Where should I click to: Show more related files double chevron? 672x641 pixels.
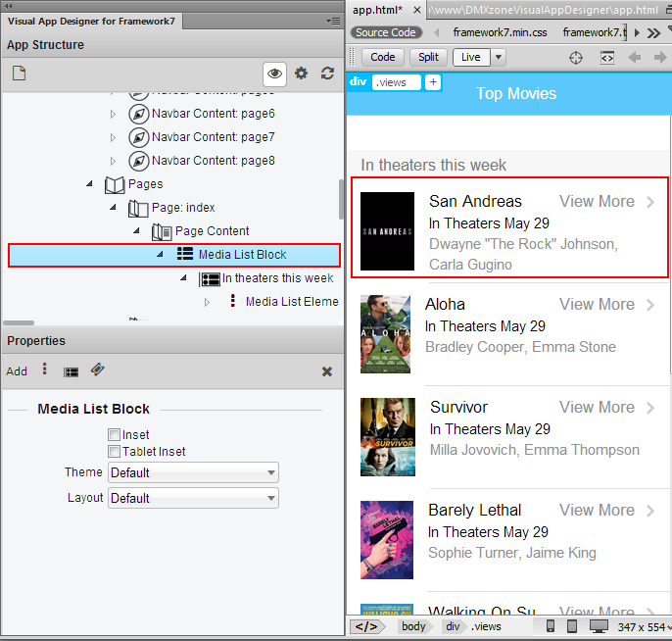654,33
